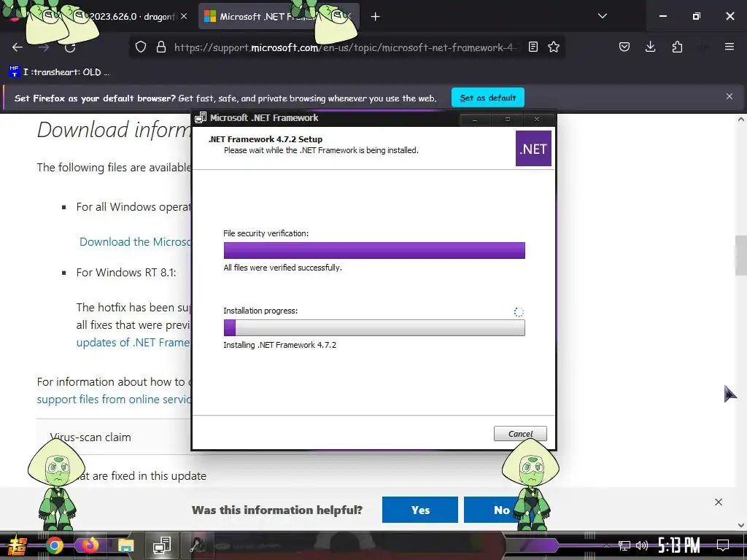Viewport: 747px width, 560px height.
Task: Bookmark this page with the star icon
Action: 554,47
